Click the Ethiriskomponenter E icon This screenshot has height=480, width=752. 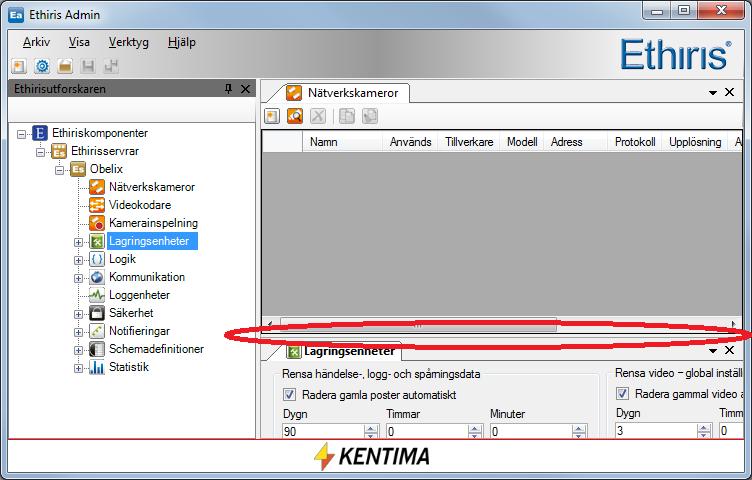pos(40,133)
